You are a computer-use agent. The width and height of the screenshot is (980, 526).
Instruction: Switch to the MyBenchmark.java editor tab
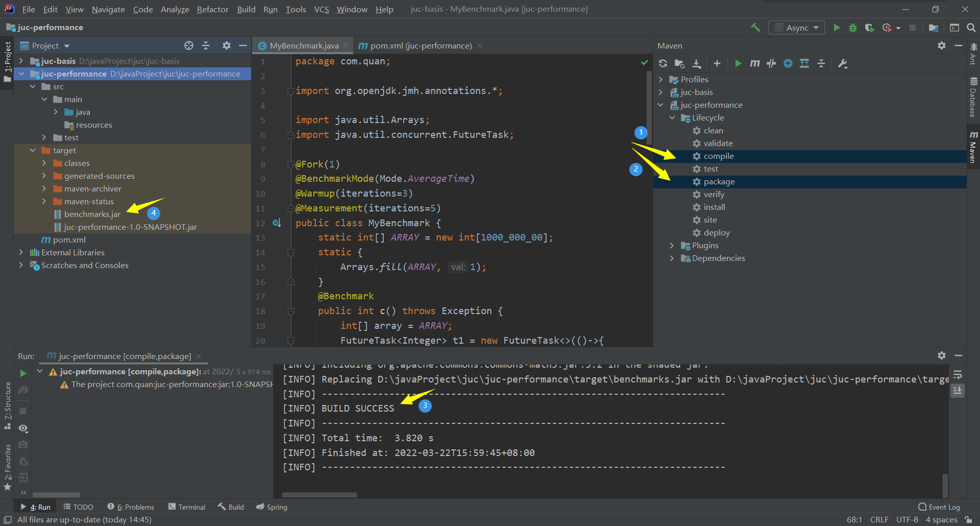(304, 45)
